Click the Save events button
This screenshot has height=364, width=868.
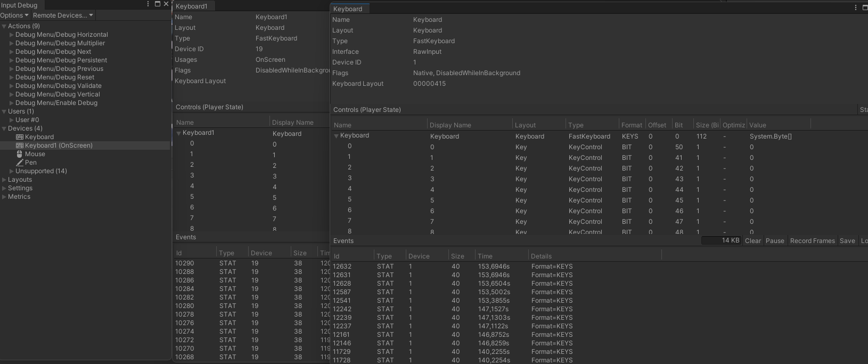coord(847,241)
